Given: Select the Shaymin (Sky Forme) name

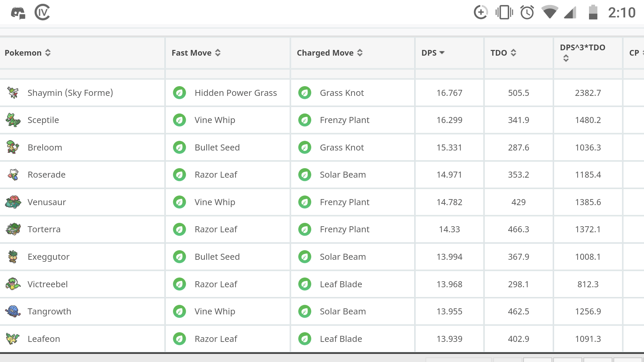Looking at the screenshot, I should pyautogui.click(x=70, y=93).
